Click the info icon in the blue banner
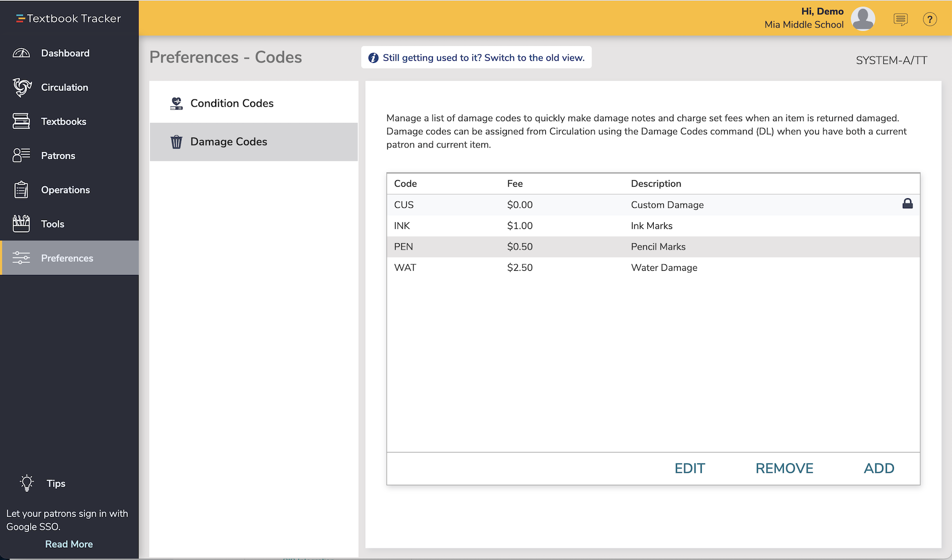 click(374, 57)
